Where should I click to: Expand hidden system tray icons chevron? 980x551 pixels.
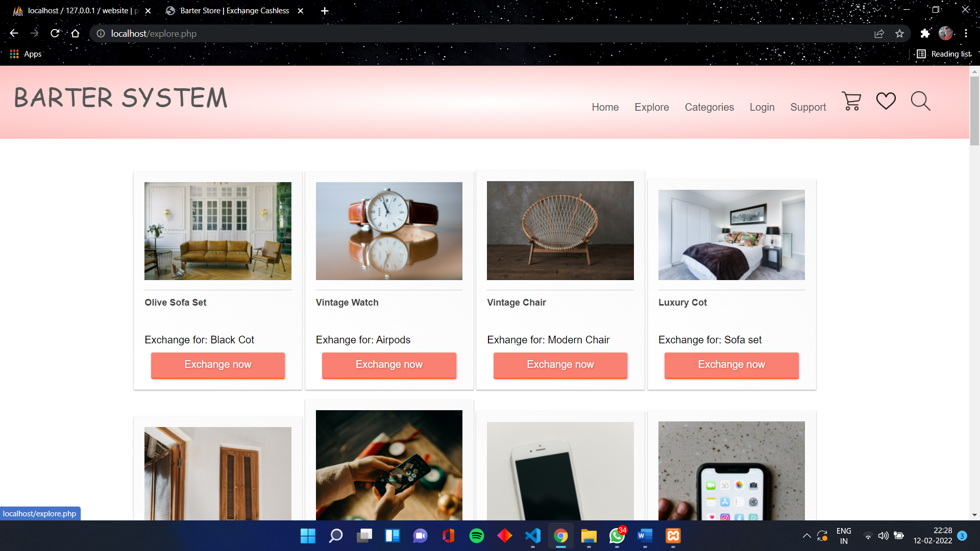click(x=807, y=536)
